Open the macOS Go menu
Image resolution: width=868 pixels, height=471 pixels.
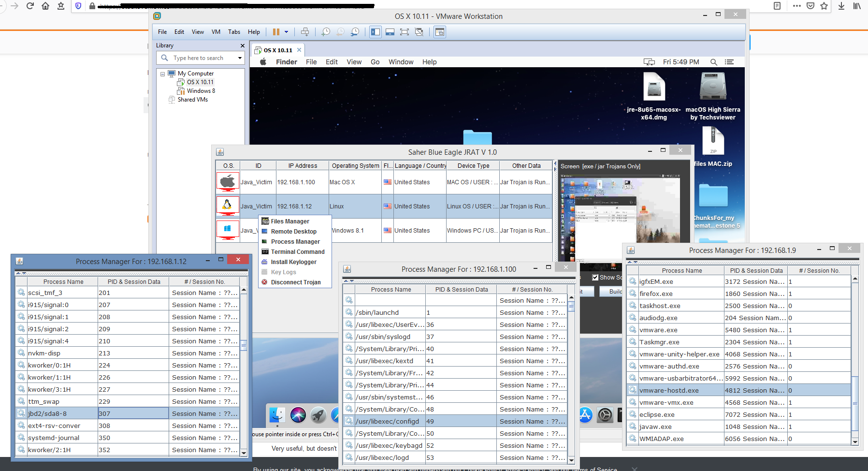tap(375, 62)
